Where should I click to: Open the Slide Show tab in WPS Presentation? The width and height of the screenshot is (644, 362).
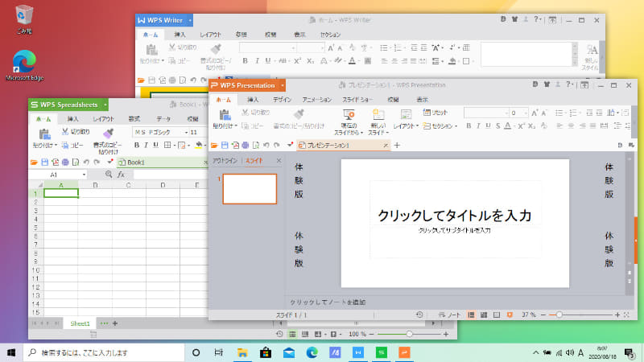(357, 100)
